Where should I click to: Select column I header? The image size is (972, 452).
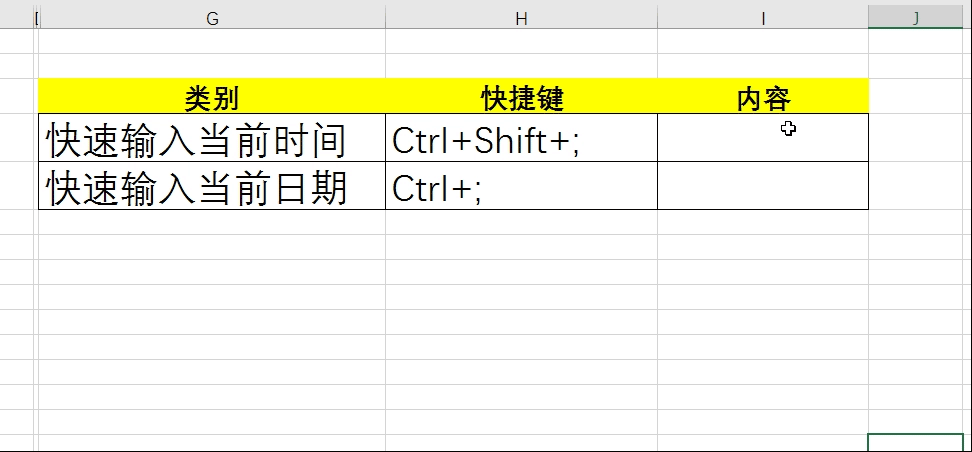tap(762, 19)
